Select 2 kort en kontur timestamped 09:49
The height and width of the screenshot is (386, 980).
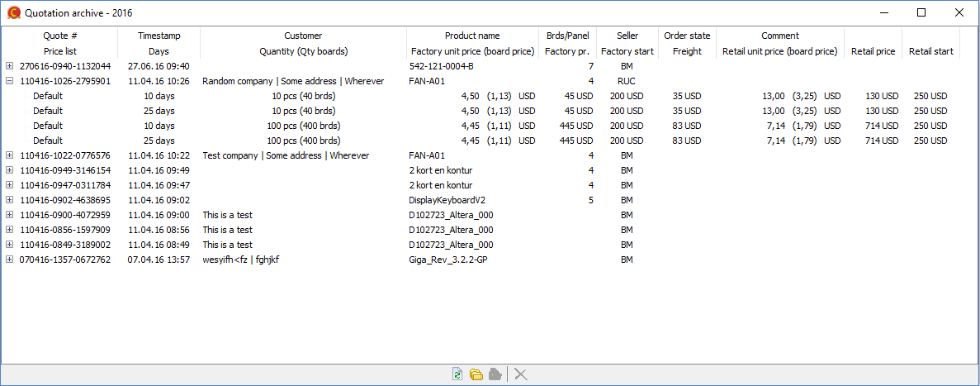[440, 170]
